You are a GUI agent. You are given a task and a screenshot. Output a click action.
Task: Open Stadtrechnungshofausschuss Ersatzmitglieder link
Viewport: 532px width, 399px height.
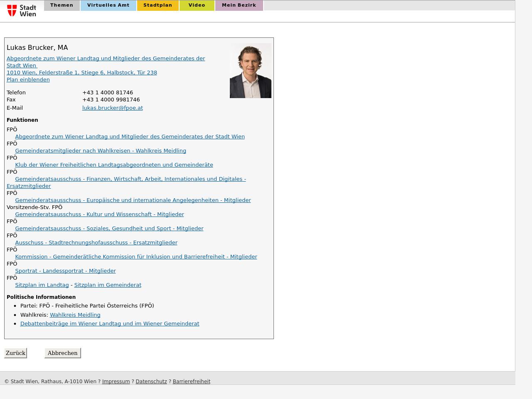tap(96, 243)
